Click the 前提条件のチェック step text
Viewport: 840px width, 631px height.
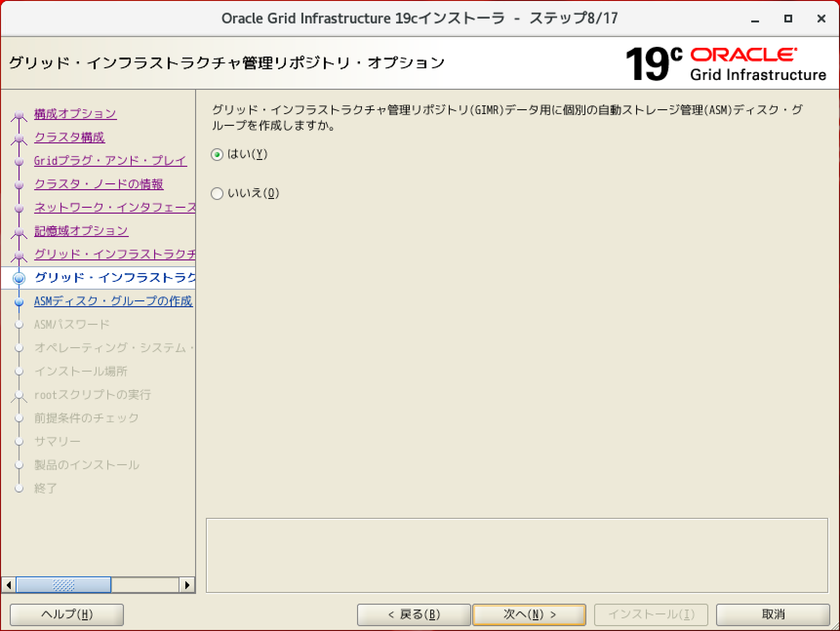[x=86, y=418]
